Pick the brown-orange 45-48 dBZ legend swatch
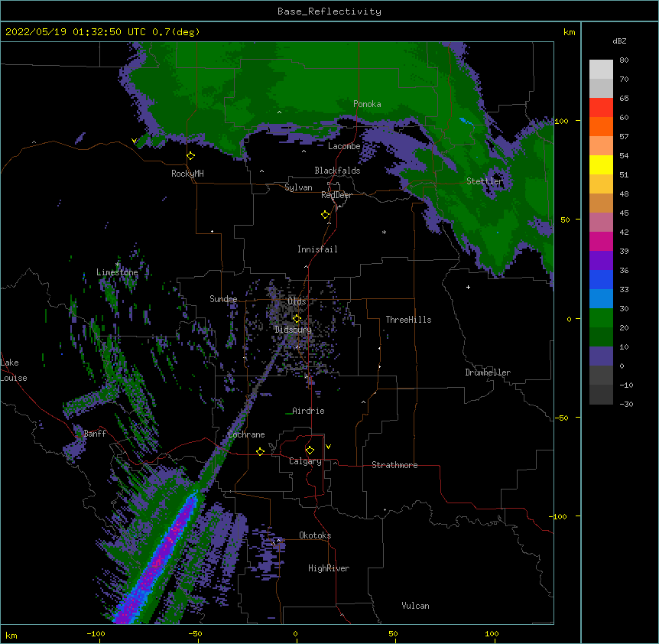 tap(601, 203)
